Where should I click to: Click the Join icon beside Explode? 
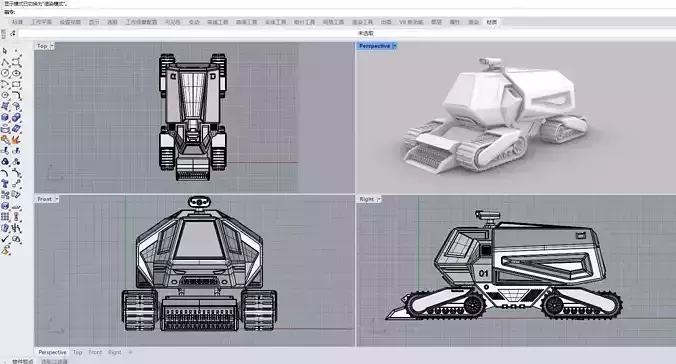(x=5, y=139)
